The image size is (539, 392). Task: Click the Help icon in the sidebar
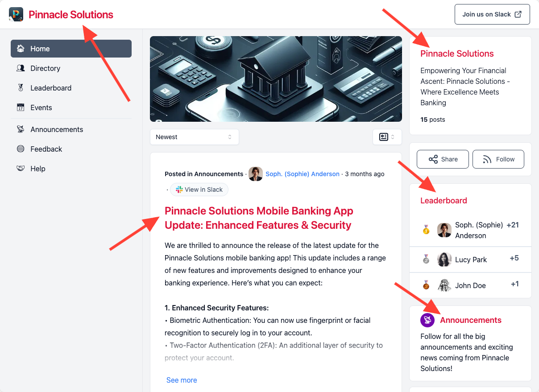21,168
